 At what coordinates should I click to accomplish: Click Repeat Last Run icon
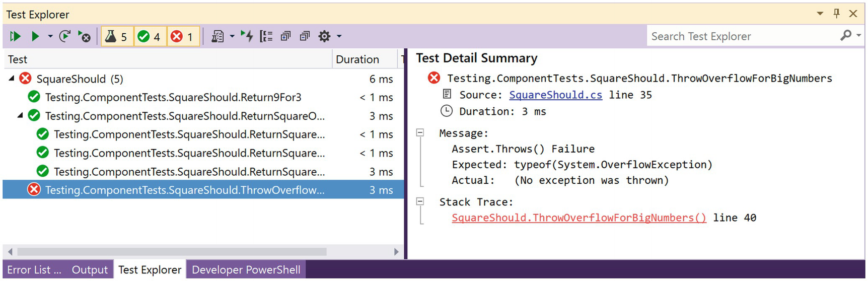point(64,36)
